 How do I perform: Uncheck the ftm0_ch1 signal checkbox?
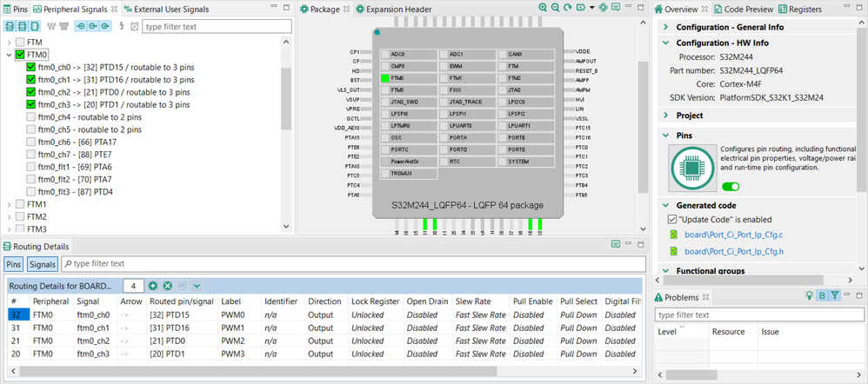[31, 80]
